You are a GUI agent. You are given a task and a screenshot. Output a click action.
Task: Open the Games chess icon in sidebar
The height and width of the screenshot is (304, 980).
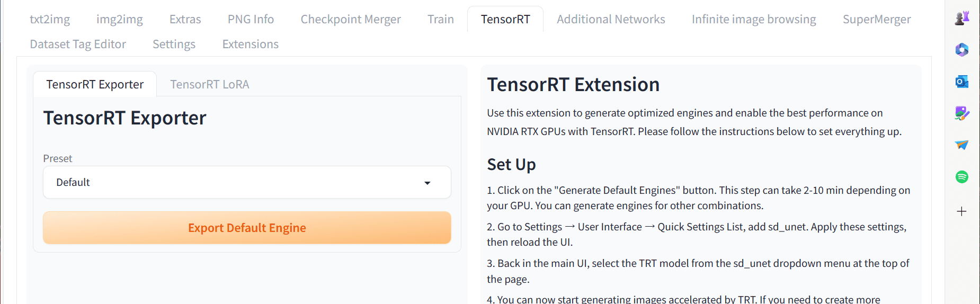(962, 19)
